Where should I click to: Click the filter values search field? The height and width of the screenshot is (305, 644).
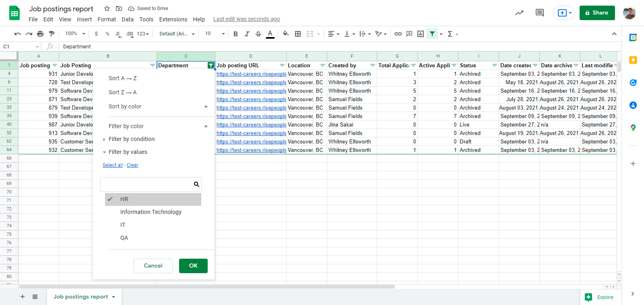(x=151, y=184)
